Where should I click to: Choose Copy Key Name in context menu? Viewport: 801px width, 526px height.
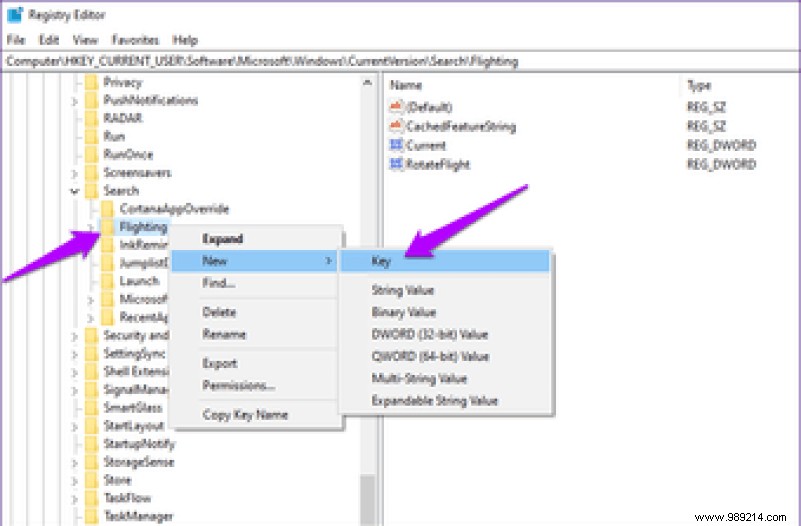point(254,414)
